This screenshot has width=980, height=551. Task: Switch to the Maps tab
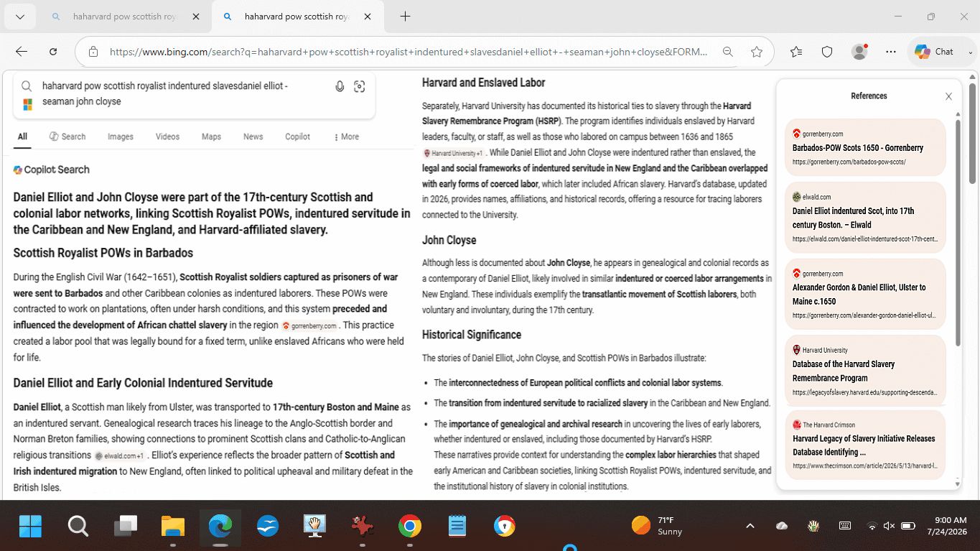coord(211,136)
